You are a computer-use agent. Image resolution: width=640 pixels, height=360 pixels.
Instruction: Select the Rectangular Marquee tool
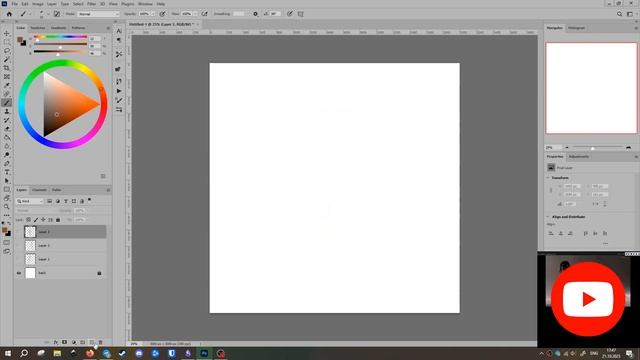7,42
